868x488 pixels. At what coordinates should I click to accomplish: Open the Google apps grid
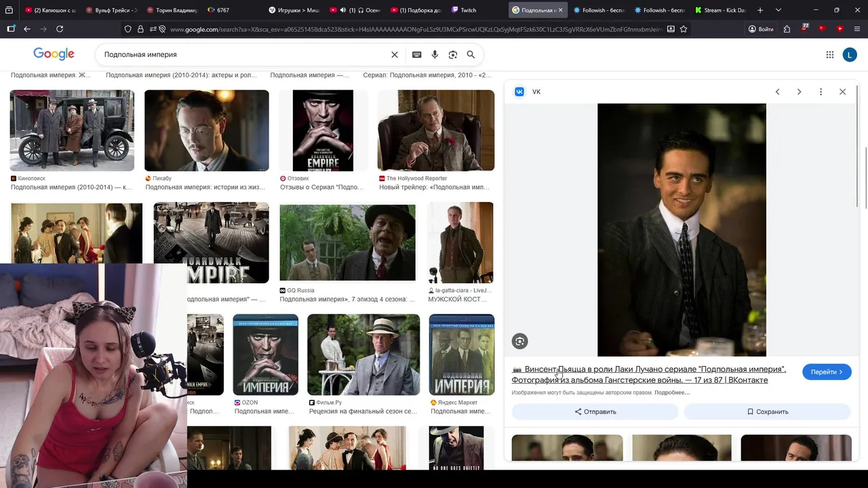click(x=830, y=55)
